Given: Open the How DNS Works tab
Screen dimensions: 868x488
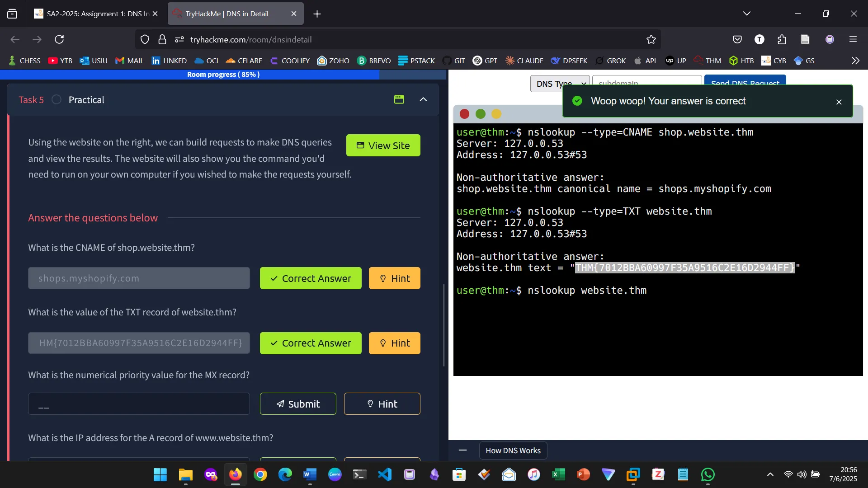Looking at the screenshot, I should tap(513, 450).
